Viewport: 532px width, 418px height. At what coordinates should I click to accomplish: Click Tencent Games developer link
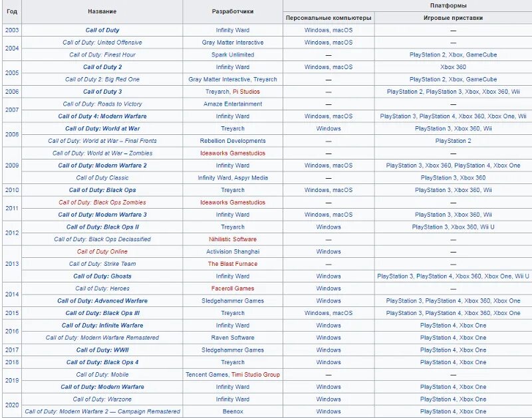207,375
